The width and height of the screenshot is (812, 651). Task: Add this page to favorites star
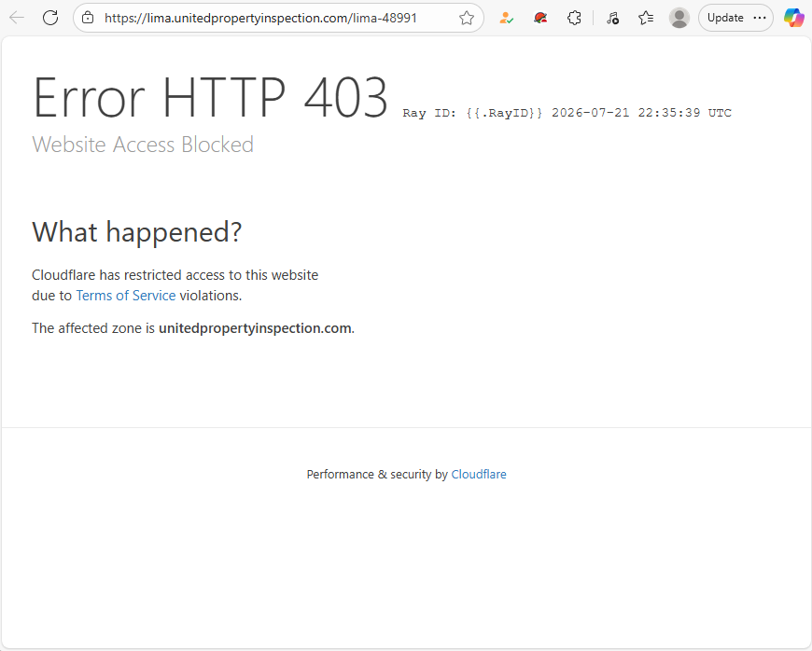(x=466, y=18)
